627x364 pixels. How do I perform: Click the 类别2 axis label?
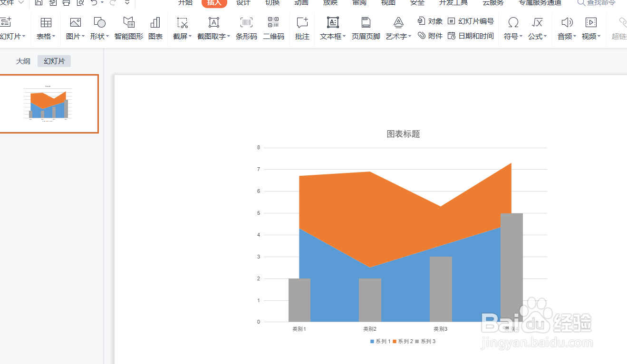[370, 329]
